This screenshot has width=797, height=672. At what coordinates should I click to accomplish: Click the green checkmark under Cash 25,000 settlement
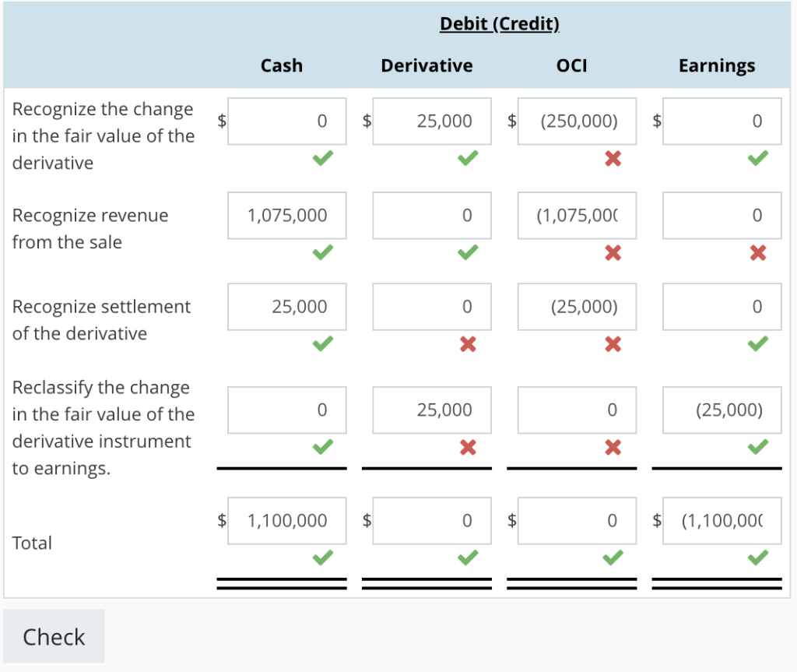[x=322, y=344]
